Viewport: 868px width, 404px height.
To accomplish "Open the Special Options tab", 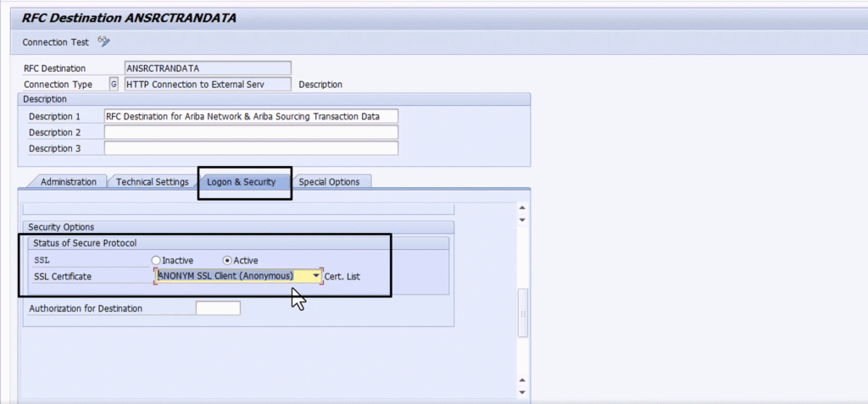I will coord(330,181).
